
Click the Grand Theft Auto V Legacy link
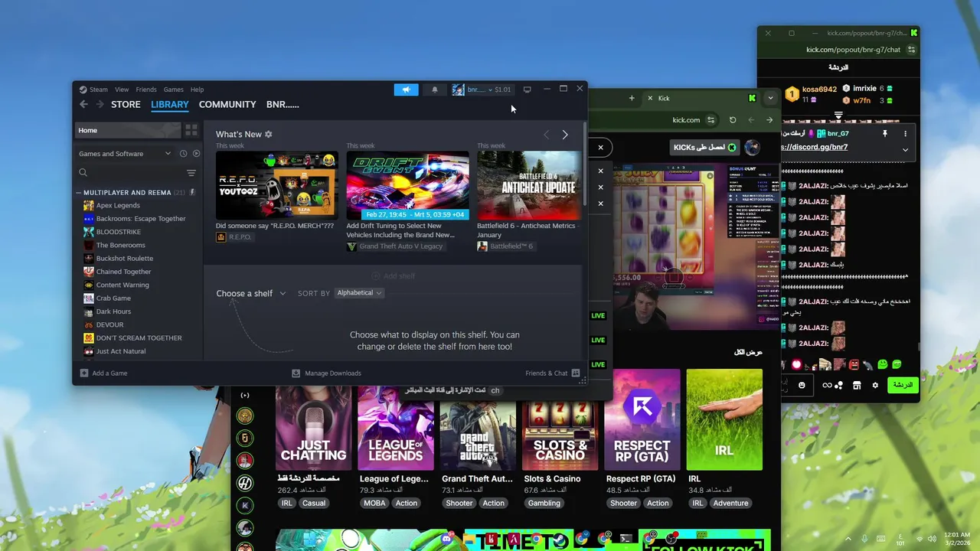400,246
